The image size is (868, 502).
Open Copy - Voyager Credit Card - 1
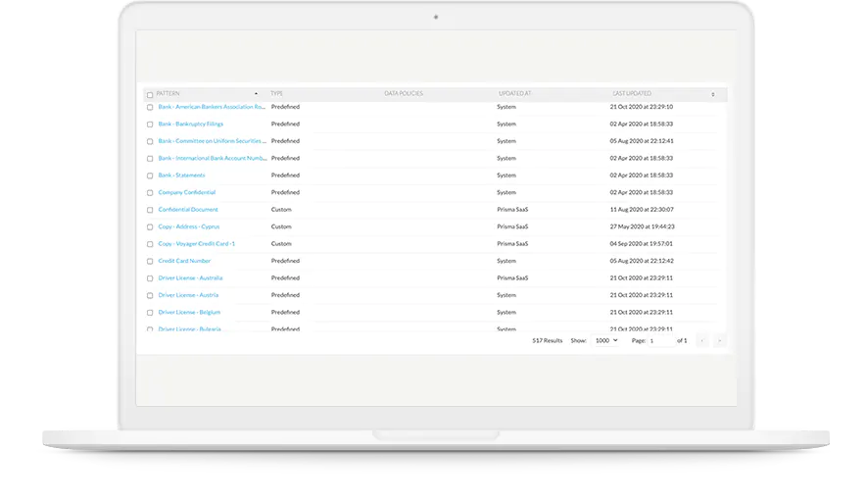tap(196, 243)
